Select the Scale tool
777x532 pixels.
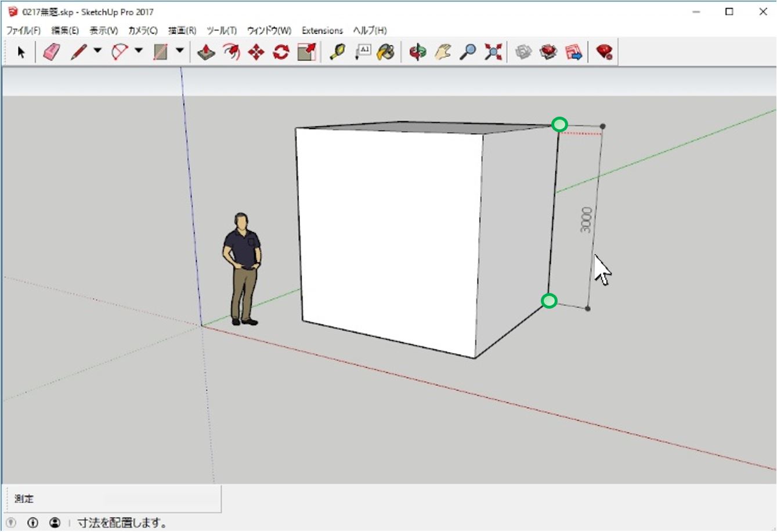306,52
